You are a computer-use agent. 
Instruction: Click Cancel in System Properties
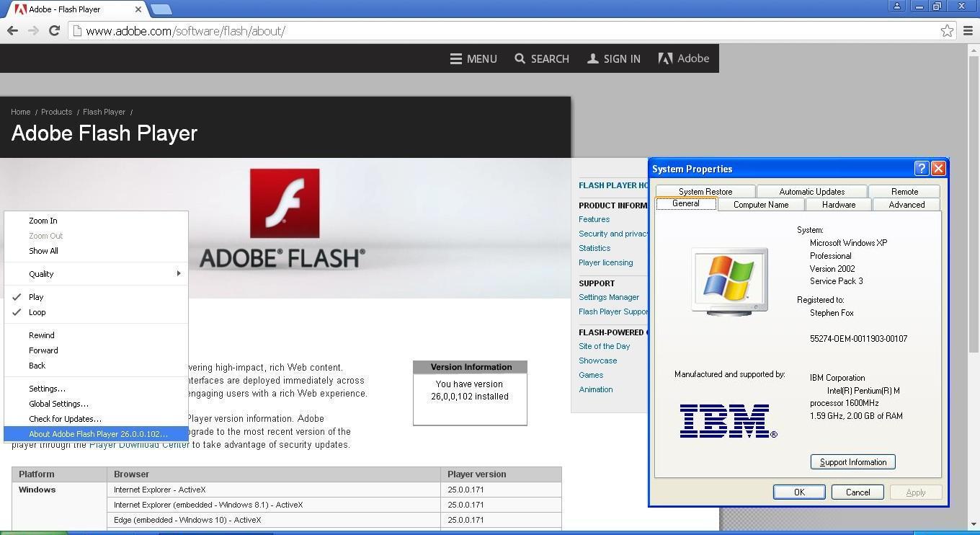point(857,492)
